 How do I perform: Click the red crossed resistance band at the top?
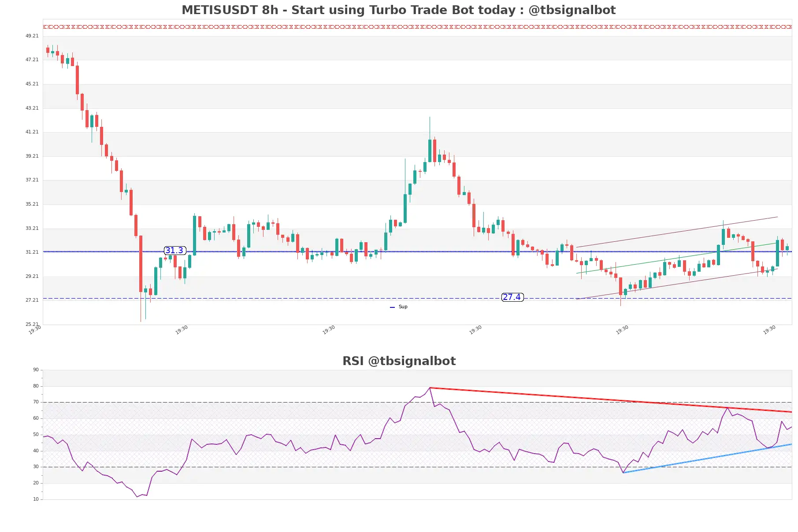[417, 27]
